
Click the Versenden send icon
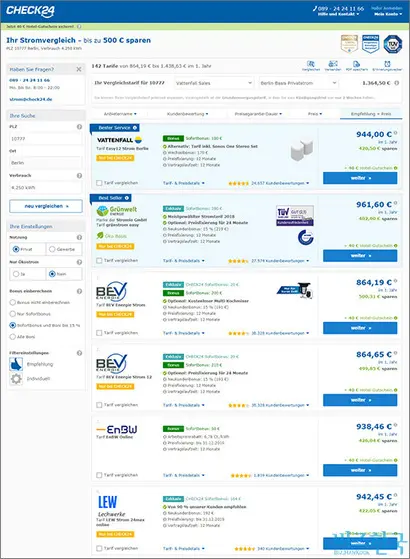pyautogui.click(x=333, y=65)
